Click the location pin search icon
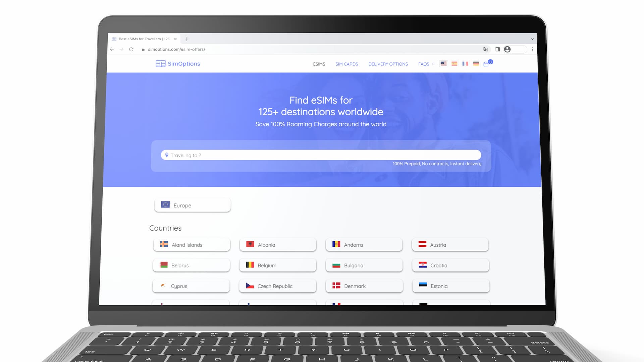The width and height of the screenshot is (644, 362). [167, 155]
